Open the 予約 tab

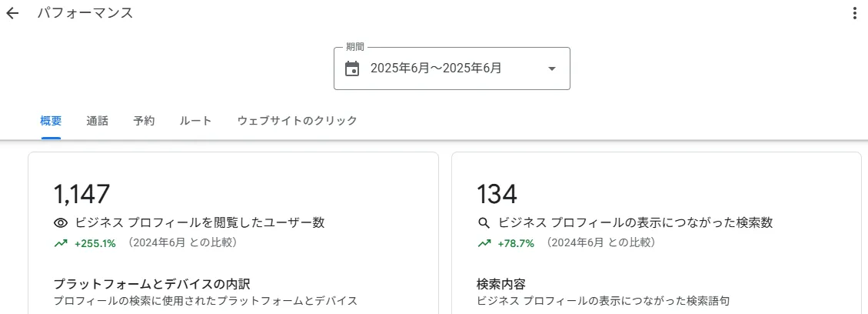coord(144,121)
